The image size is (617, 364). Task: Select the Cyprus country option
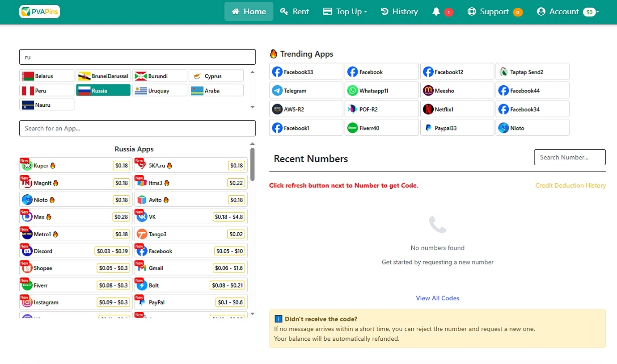pos(216,76)
